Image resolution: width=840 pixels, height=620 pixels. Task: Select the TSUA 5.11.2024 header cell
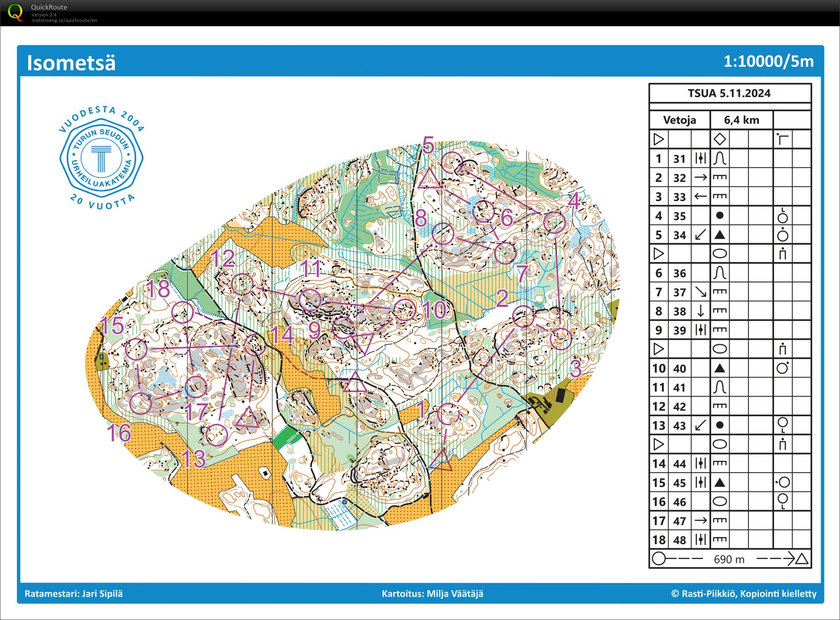point(729,93)
